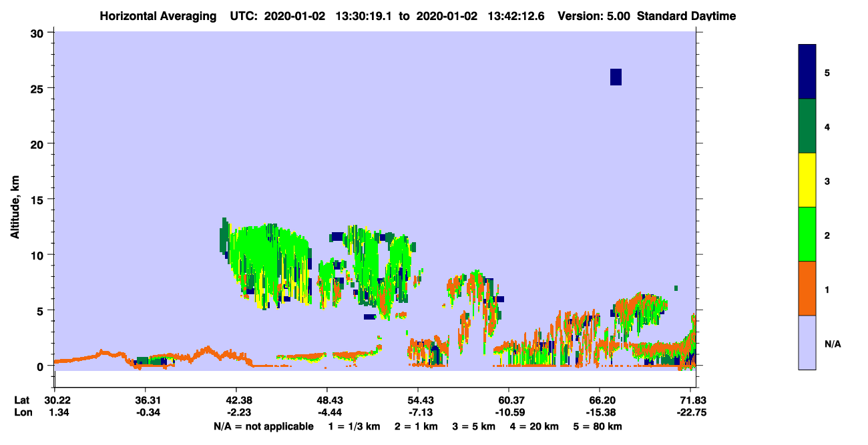
Task: Click the colorbar label 3
Action: (x=827, y=180)
